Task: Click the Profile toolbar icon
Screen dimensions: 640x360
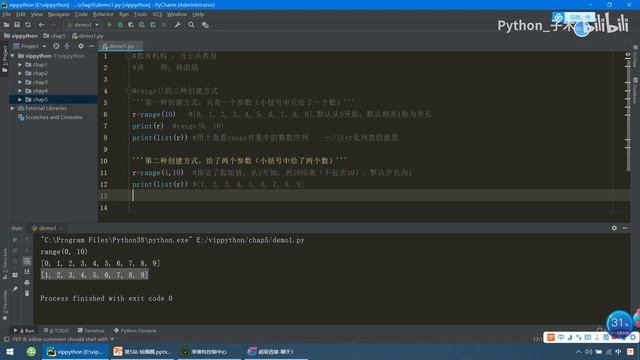Action: pyautogui.click(x=142, y=25)
